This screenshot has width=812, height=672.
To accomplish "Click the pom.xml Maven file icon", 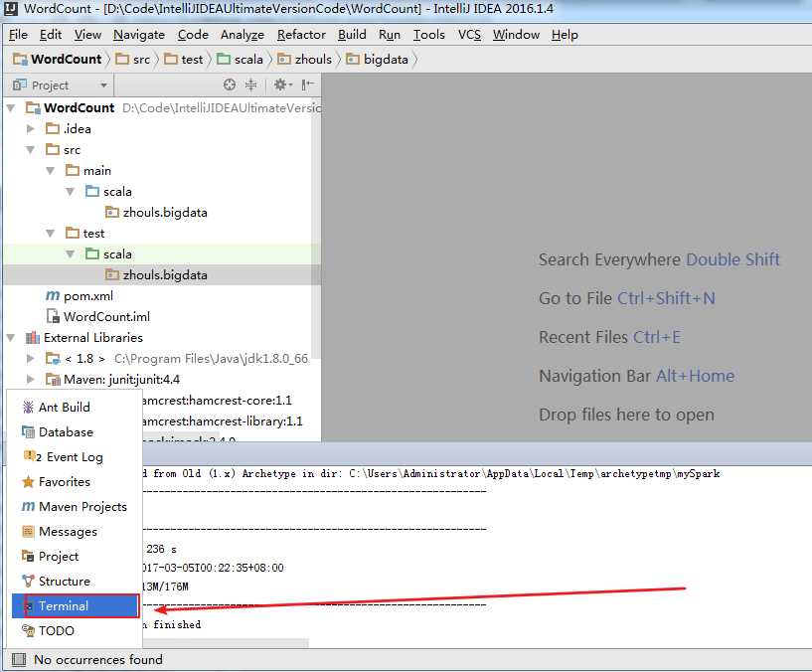I will click(x=53, y=296).
